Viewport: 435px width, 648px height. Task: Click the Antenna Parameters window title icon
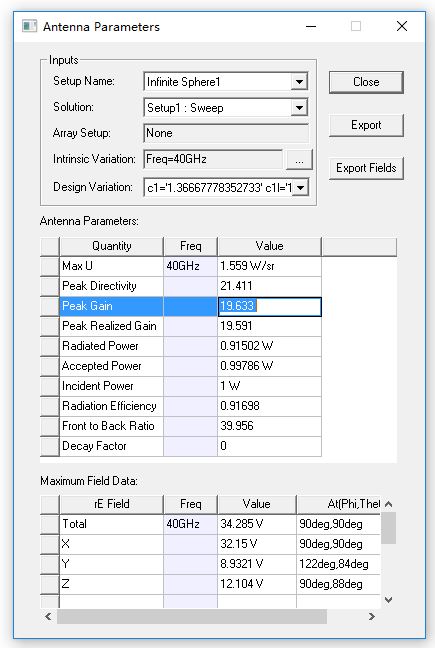pyautogui.click(x=29, y=26)
